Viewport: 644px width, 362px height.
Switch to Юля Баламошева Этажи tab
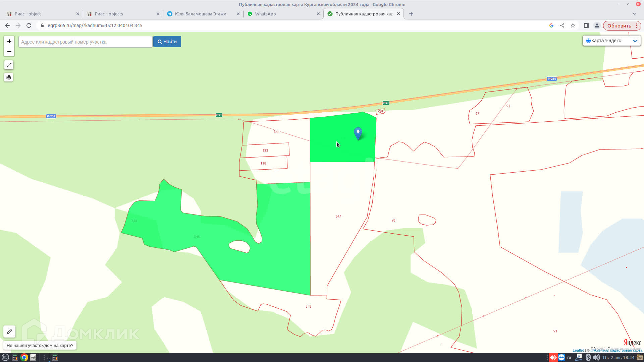click(x=200, y=14)
